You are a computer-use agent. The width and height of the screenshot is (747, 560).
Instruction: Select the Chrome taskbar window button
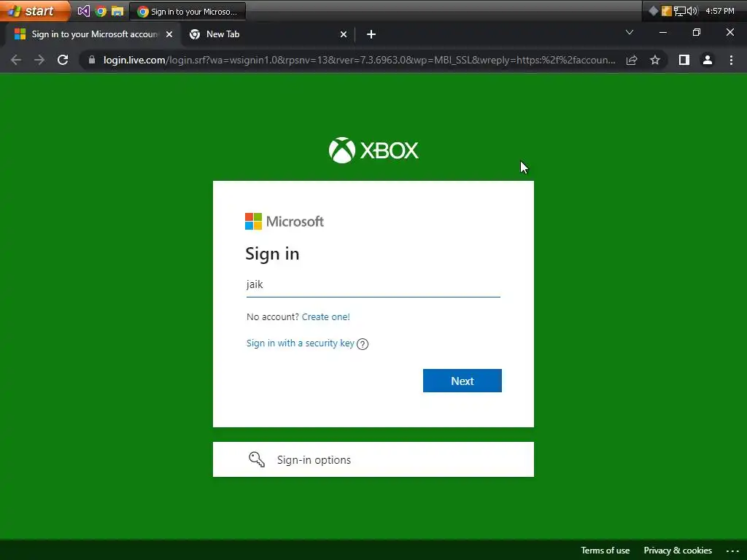(x=187, y=12)
